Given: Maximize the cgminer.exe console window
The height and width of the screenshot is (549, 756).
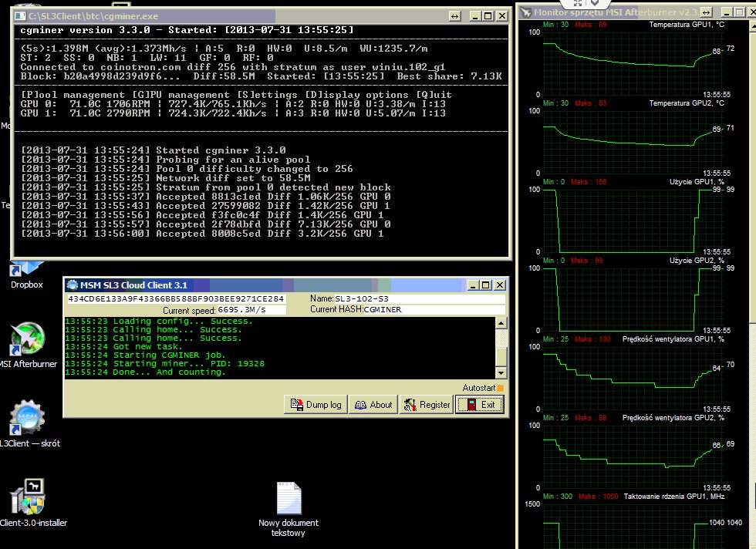Looking at the screenshot, I should pyautogui.click(x=488, y=16).
